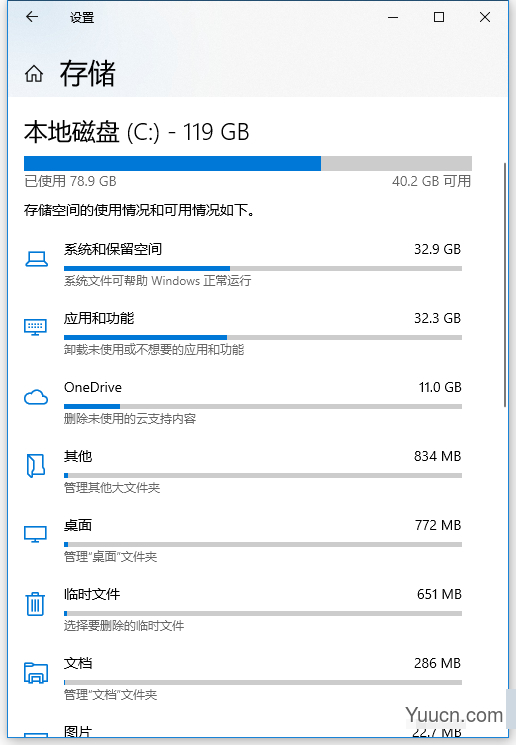This screenshot has height=745, width=516.
Task: Open OneDrive storage category label
Action: click(x=93, y=387)
